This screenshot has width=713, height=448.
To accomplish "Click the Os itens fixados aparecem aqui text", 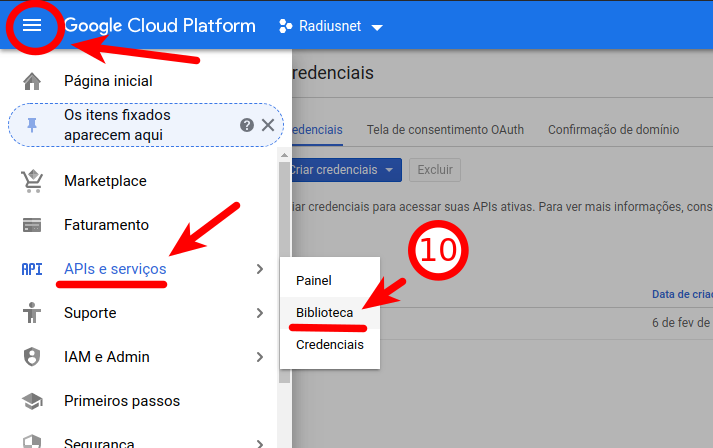I will click(117, 125).
